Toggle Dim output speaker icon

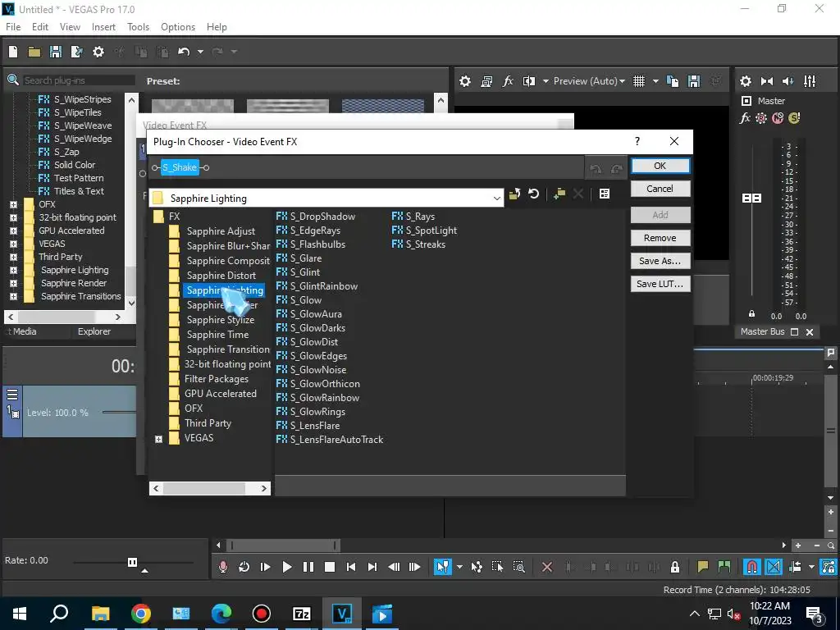[788, 81]
